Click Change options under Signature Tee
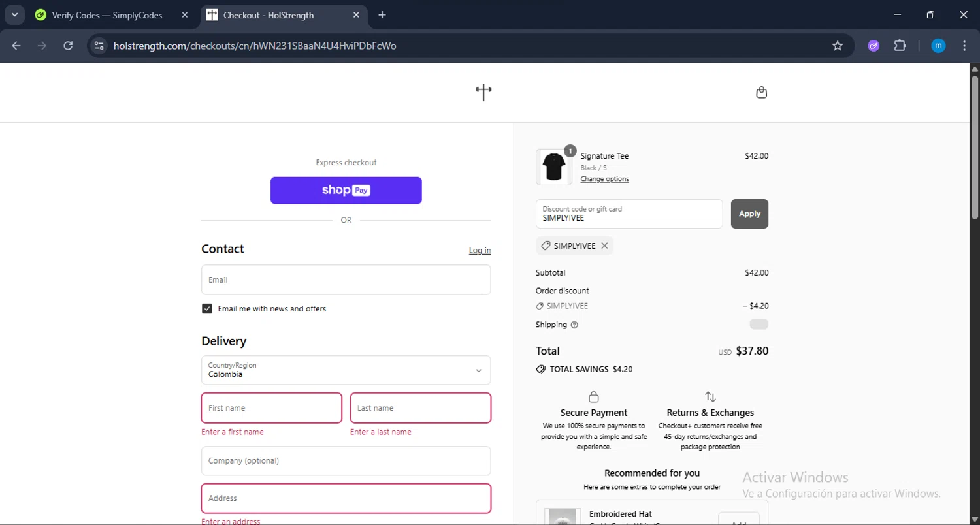 click(604, 179)
